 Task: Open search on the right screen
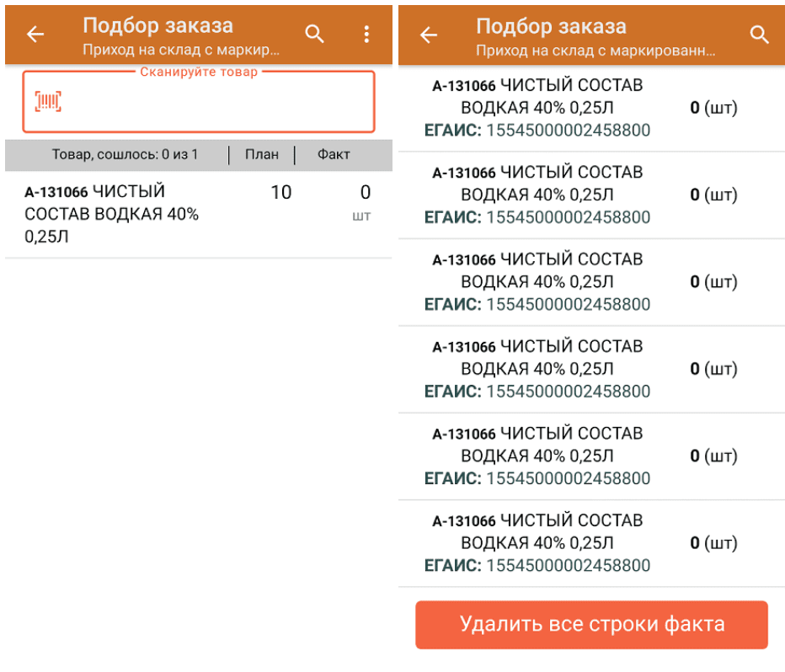[x=759, y=35]
